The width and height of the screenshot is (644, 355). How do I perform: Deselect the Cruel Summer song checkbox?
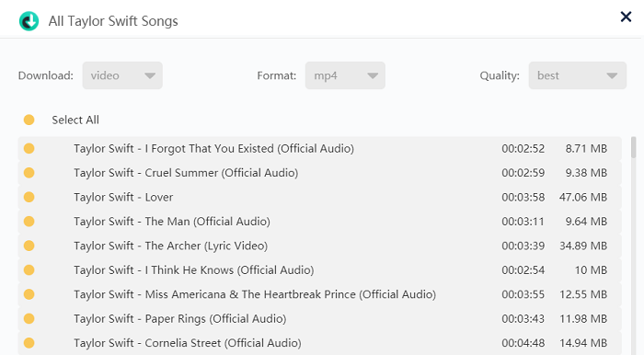click(29, 173)
